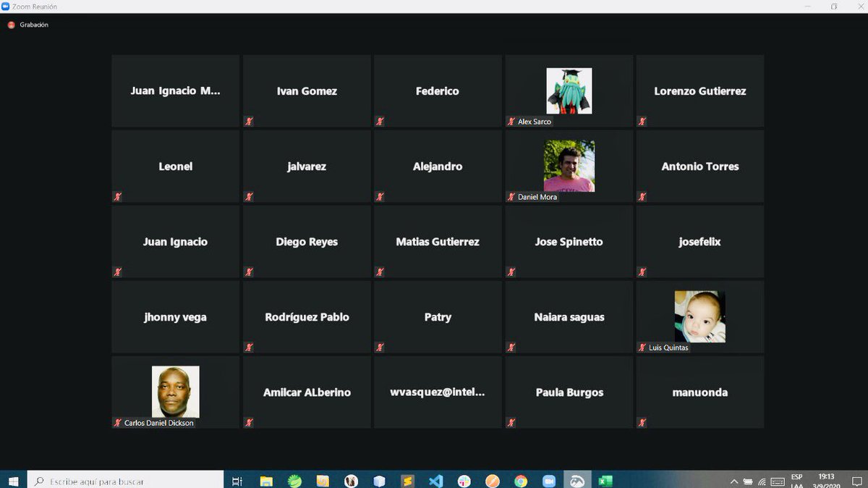This screenshot has width=868, height=488.
Task: Click the muted mic icon on Jose Spinetto tile
Action: (x=511, y=272)
